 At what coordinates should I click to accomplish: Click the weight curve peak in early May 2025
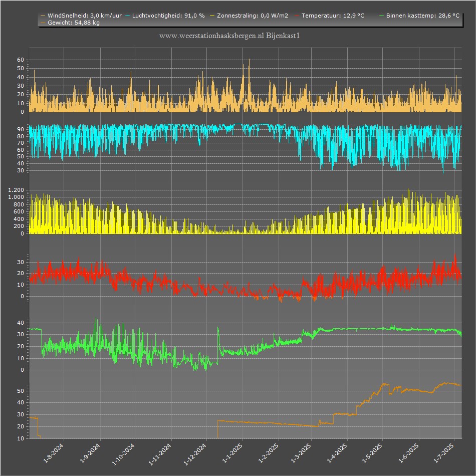(x=385, y=384)
